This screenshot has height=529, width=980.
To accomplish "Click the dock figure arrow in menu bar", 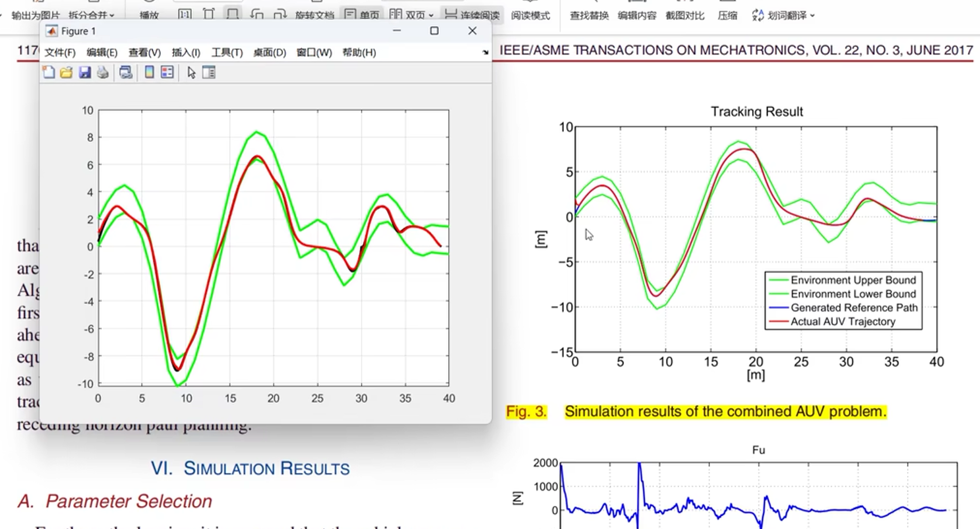I will [x=485, y=53].
